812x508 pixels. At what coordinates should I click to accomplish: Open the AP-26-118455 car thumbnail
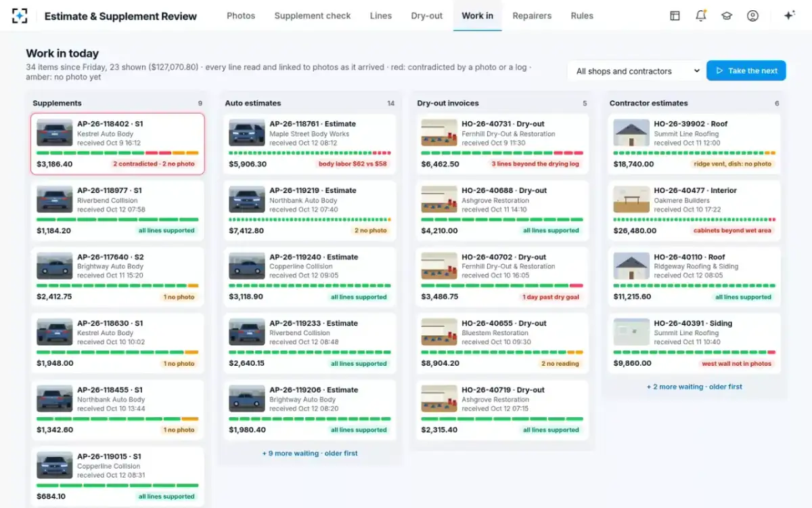[x=55, y=398]
